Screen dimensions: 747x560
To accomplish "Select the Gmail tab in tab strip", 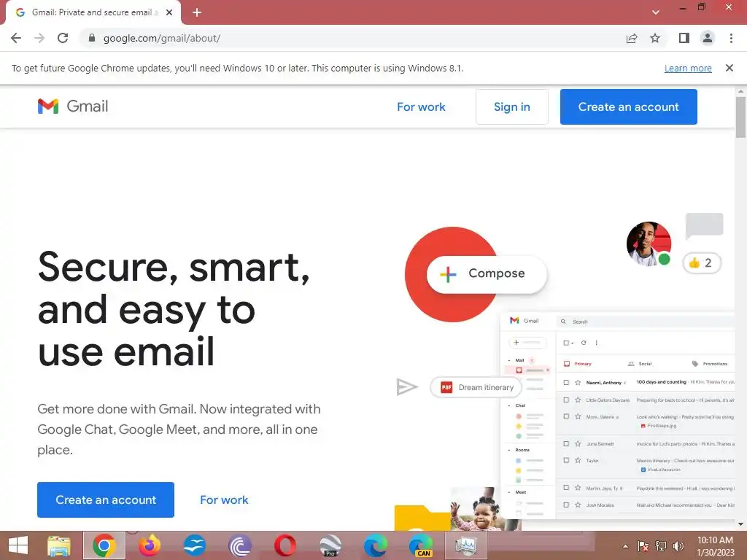I will click(x=93, y=12).
